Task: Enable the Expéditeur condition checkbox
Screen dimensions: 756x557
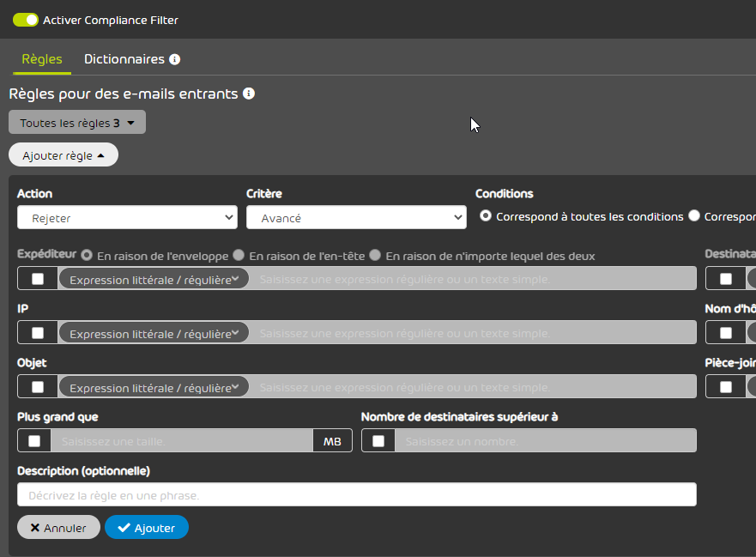Action: [38, 279]
